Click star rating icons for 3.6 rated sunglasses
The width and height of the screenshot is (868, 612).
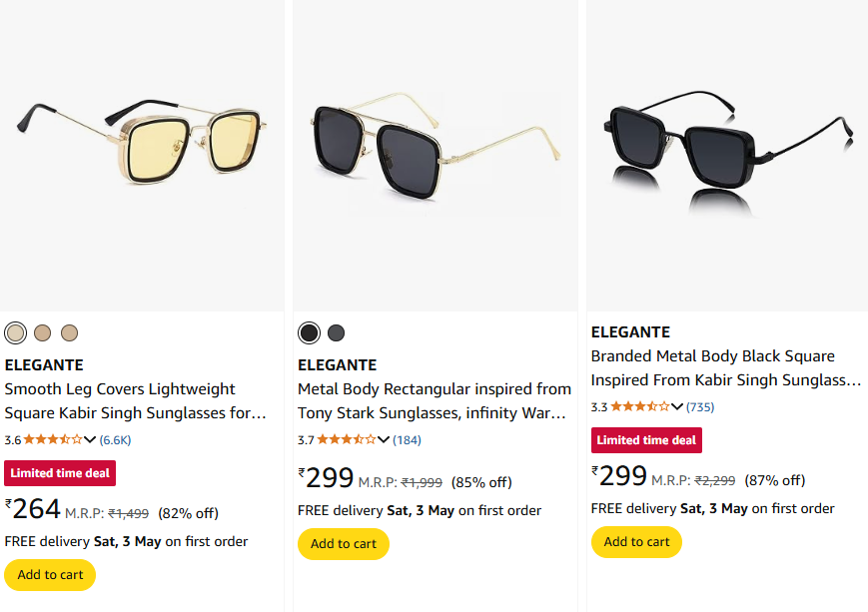(53, 439)
